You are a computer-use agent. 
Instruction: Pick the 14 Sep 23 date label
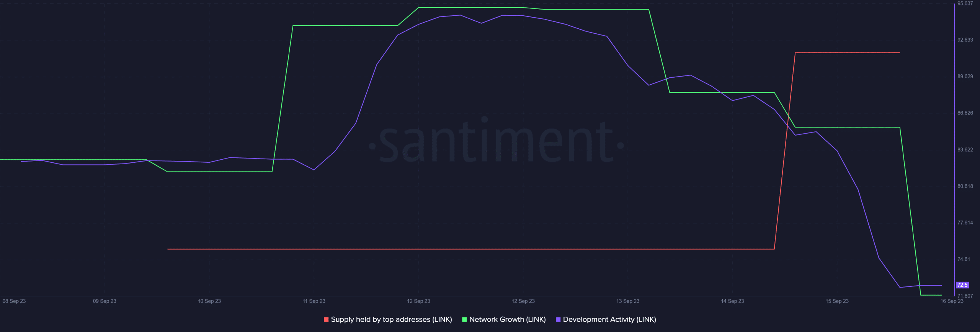click(732, 301)
